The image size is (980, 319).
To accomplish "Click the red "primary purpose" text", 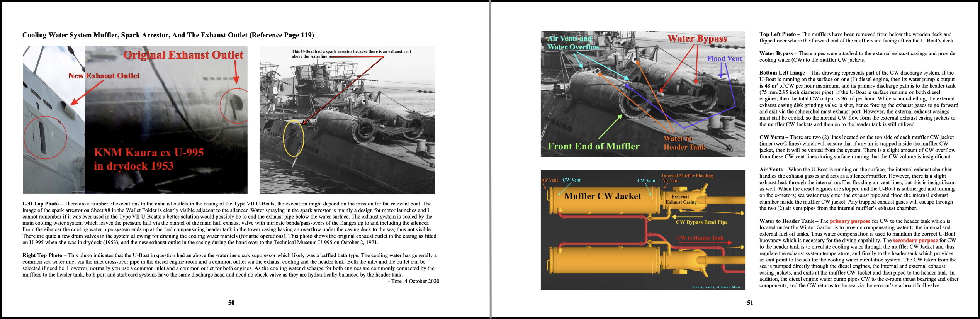I will (x=849, y=221).
